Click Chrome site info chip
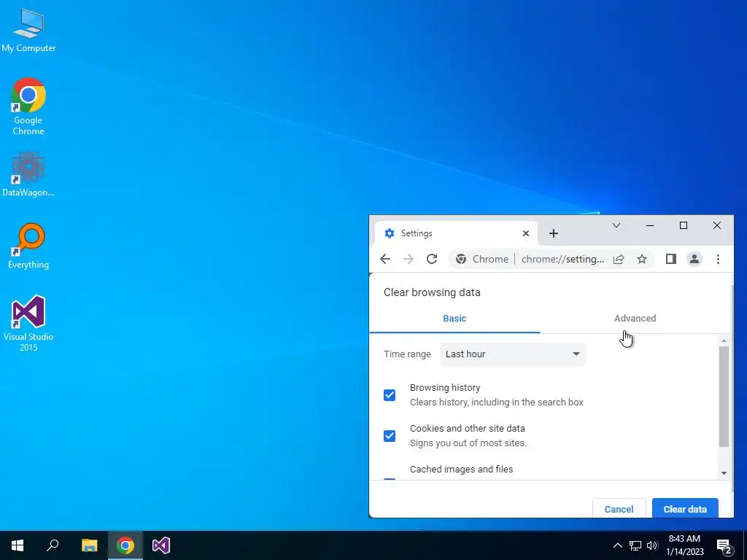The height and width of the screenshot is (560, 747). (482, 259)
